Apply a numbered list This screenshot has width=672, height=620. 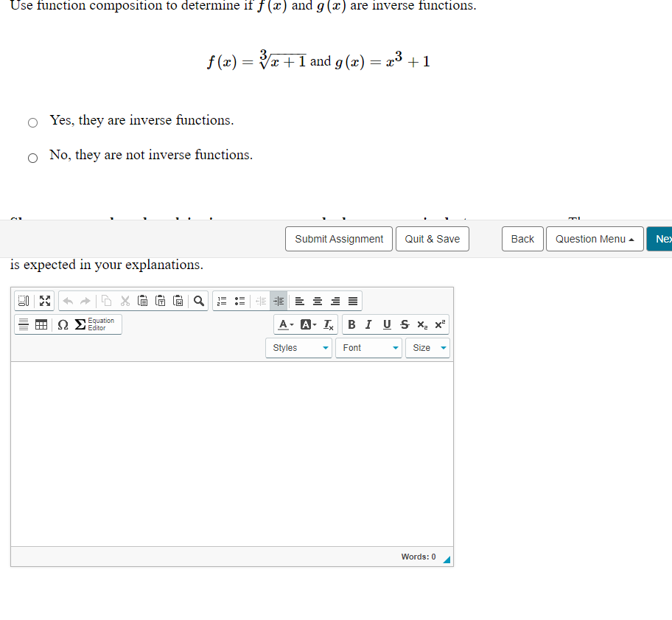coord(221,301)
